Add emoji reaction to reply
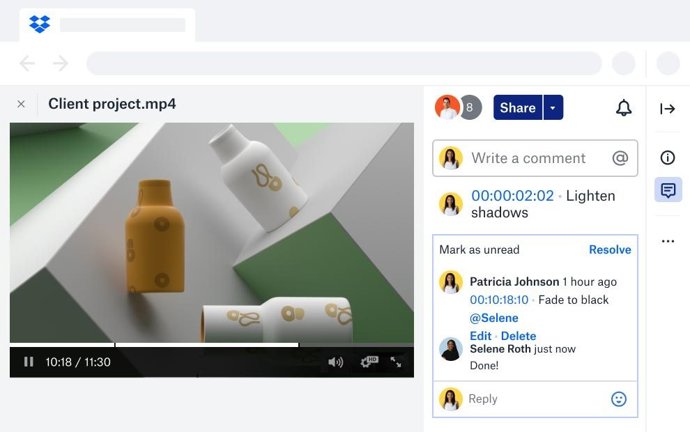This screenshot has height=432, width=690. tap(618, 399)
